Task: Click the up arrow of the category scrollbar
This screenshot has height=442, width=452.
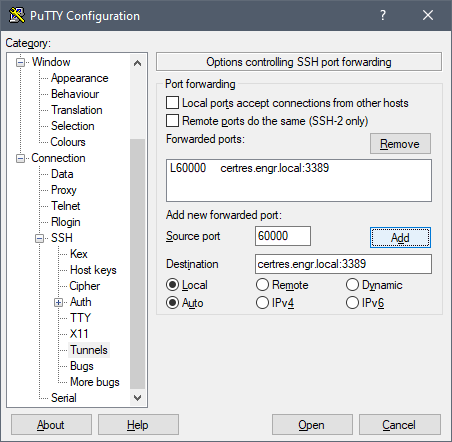Action: pyautogui.click(x=137, y=63)
